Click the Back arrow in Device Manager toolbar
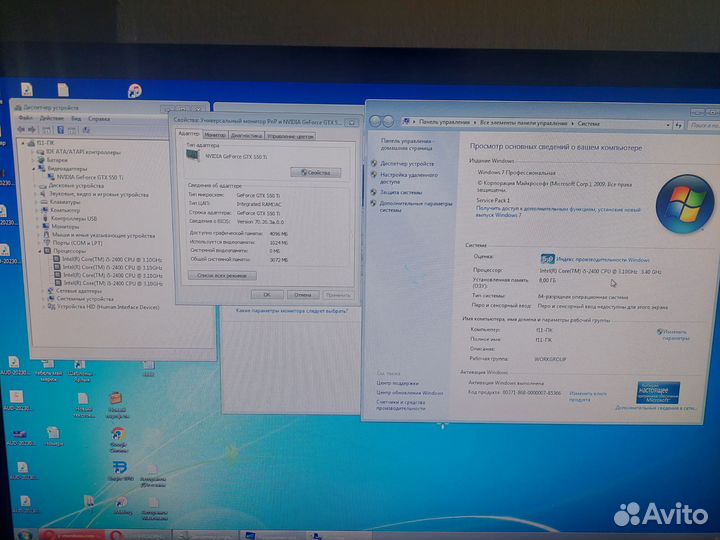Image resolution: width=720 pixels, height=540 pixels. [x=21, y=130]
